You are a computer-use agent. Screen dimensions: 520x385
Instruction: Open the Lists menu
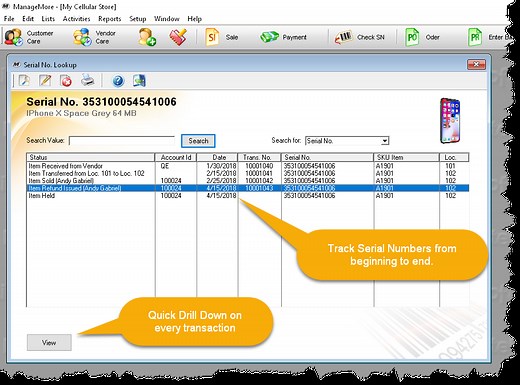[48, 19]
